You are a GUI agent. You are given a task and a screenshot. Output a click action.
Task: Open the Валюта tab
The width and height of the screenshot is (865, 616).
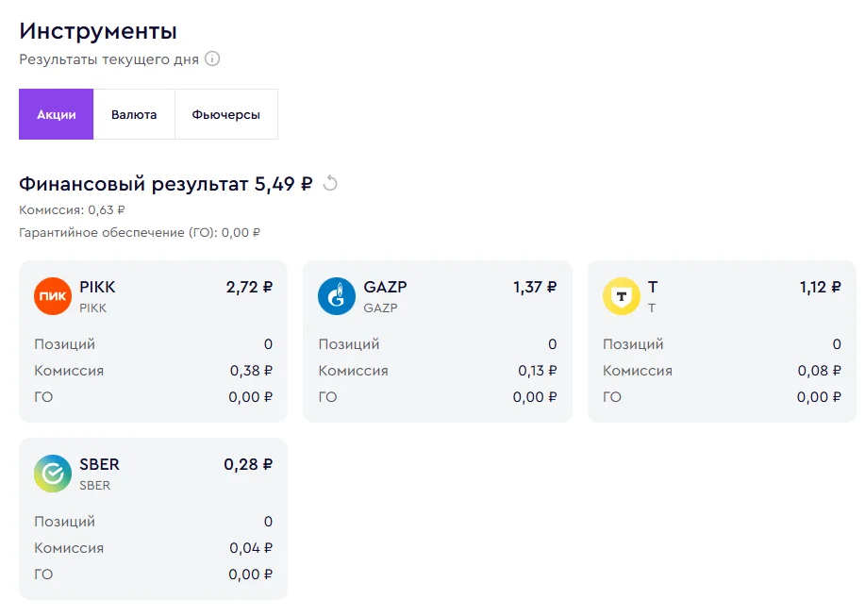tap(134, 114)
